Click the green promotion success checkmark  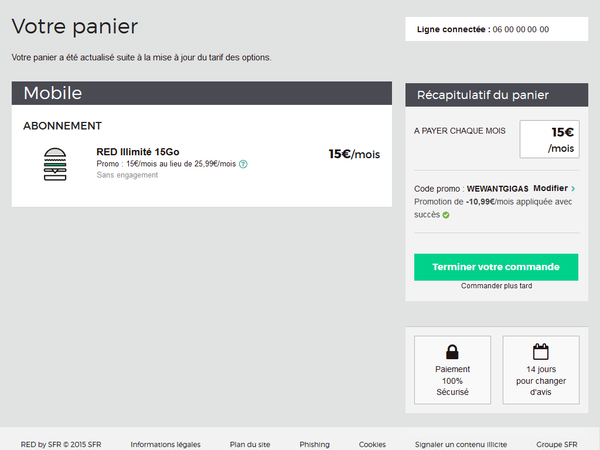point(446,214)
